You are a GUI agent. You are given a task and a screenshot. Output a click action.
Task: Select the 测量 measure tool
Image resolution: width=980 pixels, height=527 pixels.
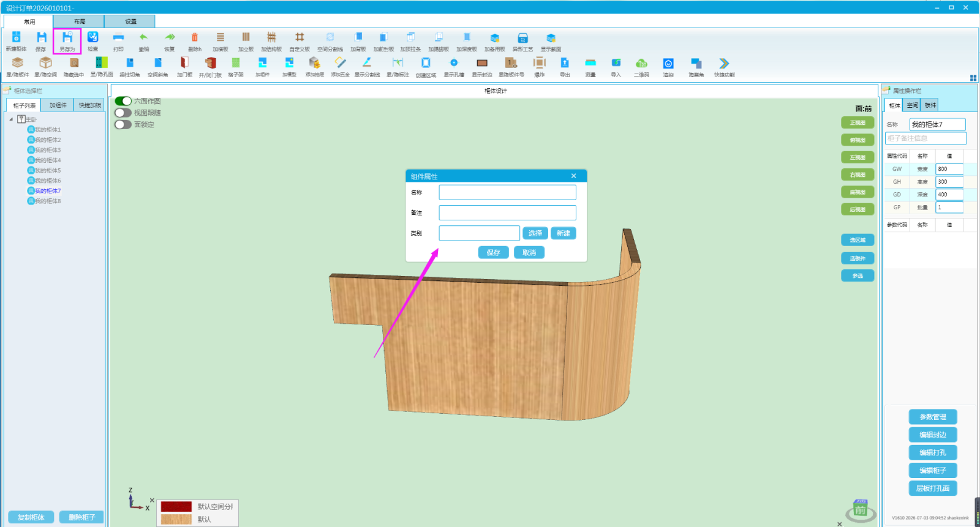[590, 63]
